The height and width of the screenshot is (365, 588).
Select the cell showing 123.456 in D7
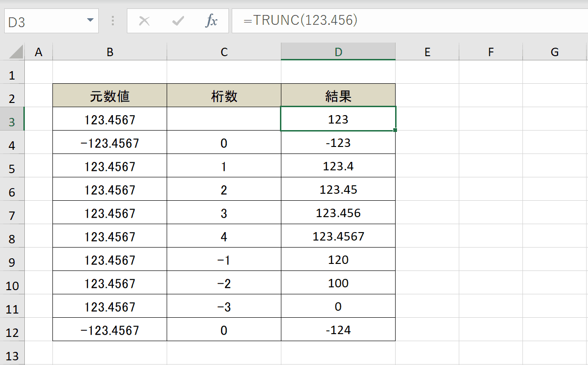click(x=338, y=212)
